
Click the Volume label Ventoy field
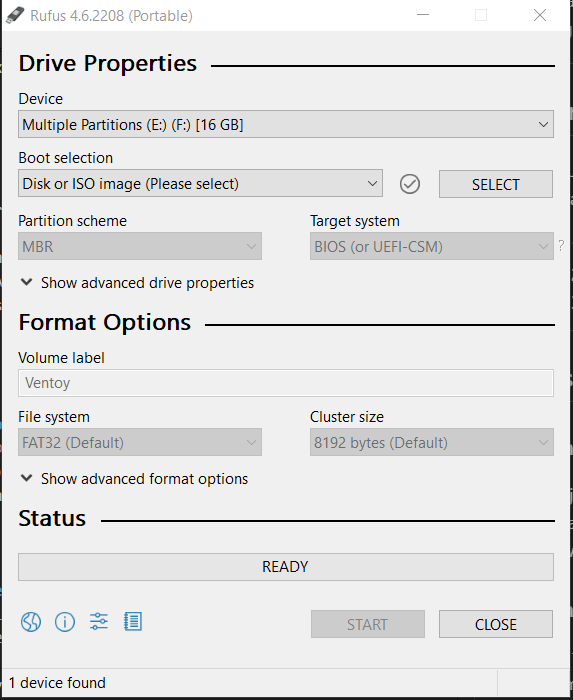coord(286,383)
